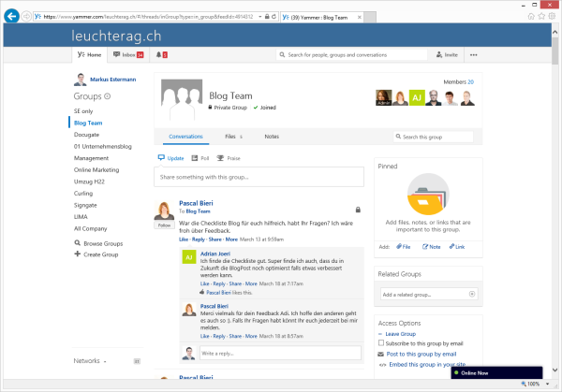Viewport: 562px width, 392px height.
Task: Open the 01 Unternehmensblog group
Action: point(102,147)
